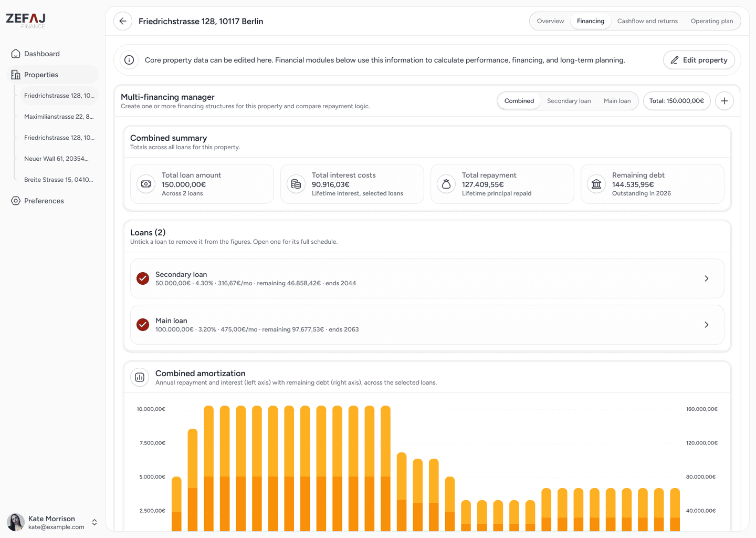Screen dimensions: 756x538
Task: Select second Friedrichstrasse 128 property in sidebar
Action: tap(59, 138)
